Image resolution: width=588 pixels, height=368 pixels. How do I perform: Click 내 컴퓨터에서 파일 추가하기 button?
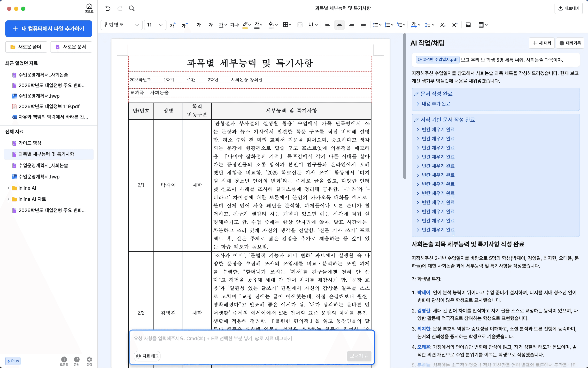coord(49,29)
